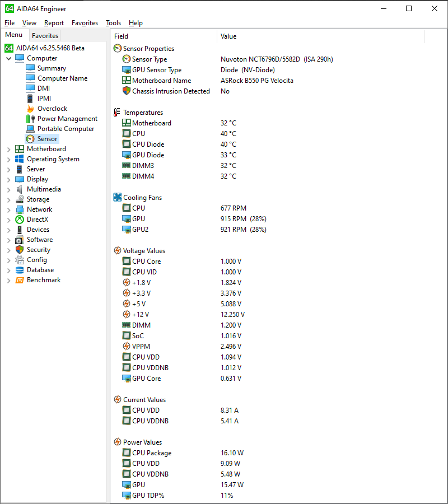Expand the Network tree node
The width and height of the screenshot is (448, 504).
pos(8,209)
